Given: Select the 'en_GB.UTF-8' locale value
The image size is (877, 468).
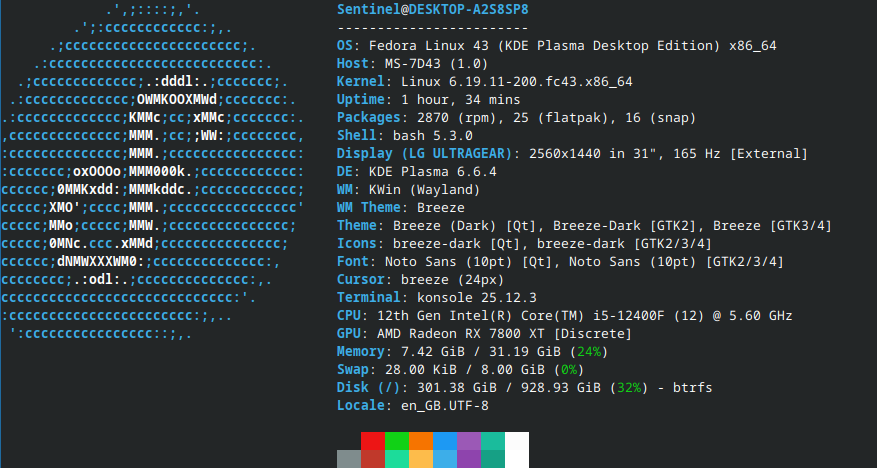Looking at the screenshot, I should (x=445, y=405).
